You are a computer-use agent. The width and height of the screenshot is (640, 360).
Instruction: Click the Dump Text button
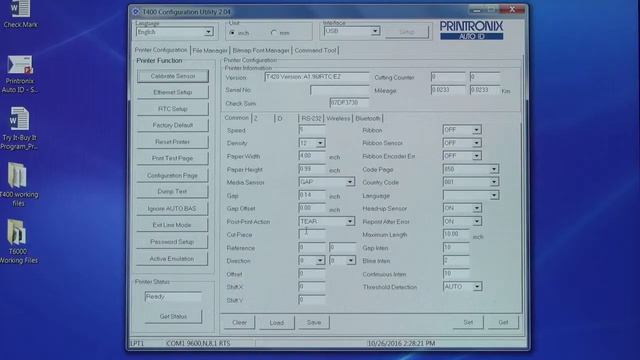[172, 191]
